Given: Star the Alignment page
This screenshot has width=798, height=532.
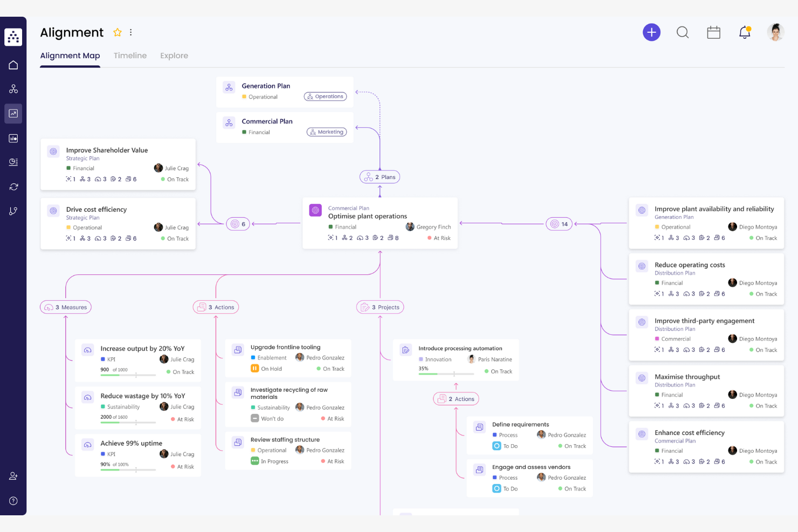Looking at the screenshot, I should (117, 32).
